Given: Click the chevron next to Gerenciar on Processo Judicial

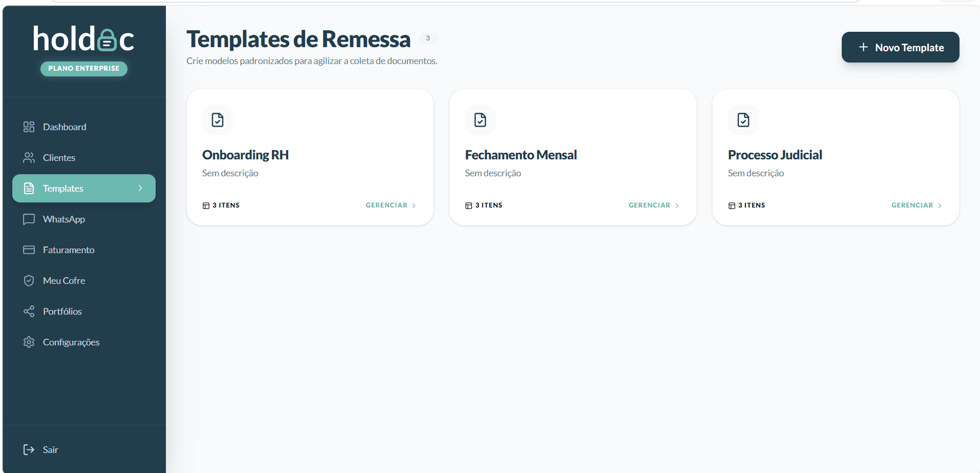Looking at the screenshot, I should pos(940,205).
